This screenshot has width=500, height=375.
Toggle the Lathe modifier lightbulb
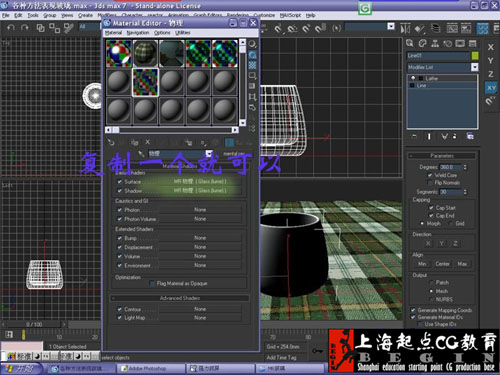coord(413,78)
